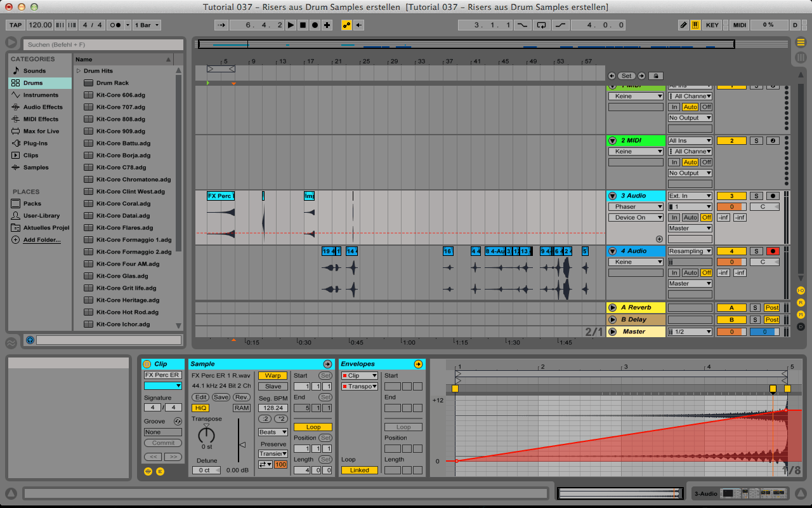The image size is (812, 508).
Task: Click the browser preview headphone icon
Action: [x=30, y=340]
